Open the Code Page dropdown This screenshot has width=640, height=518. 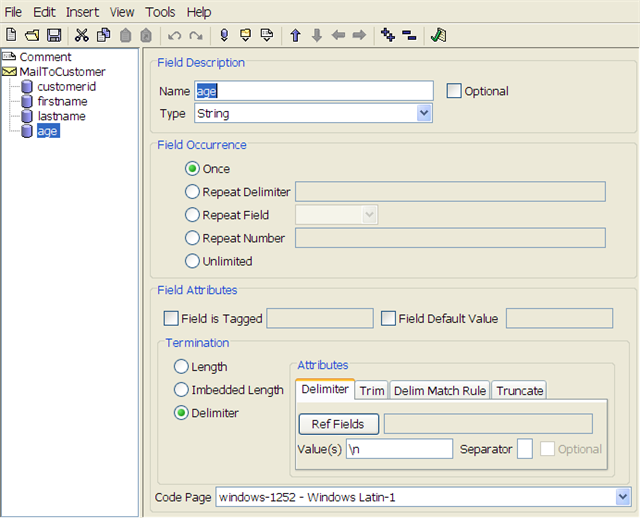pos(623,497)
